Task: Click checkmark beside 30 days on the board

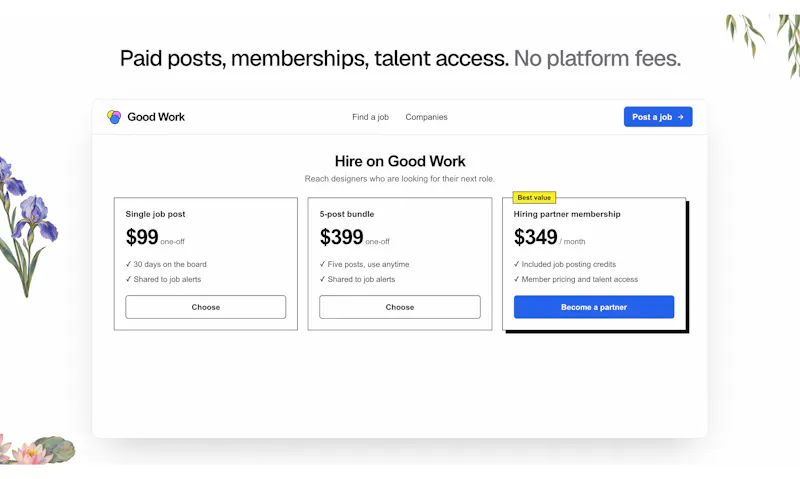Action: (x=129, y=264)
